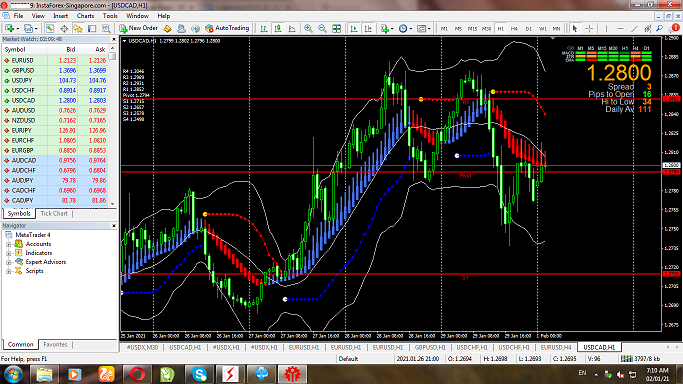
Task: Click the Market Watch scrollbar down arrow
Action: click(x=112, y=203)
